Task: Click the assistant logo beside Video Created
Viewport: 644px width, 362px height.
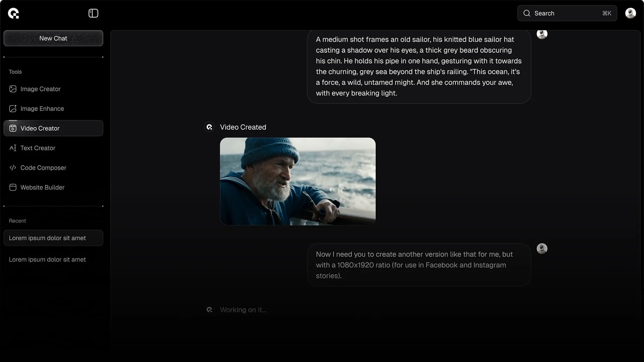Action: 209,127
